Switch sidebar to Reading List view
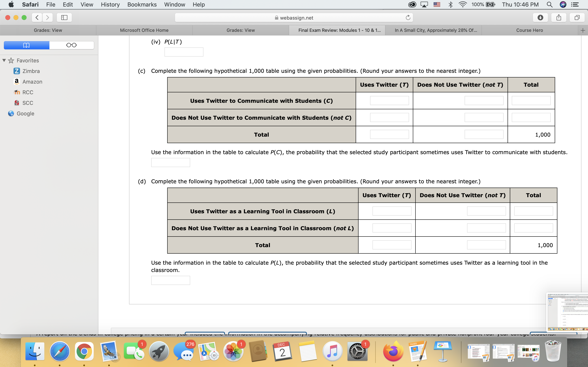 (71, 45)
